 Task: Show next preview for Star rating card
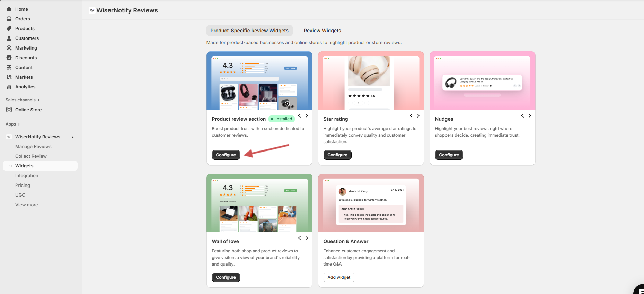click(418, 116)
